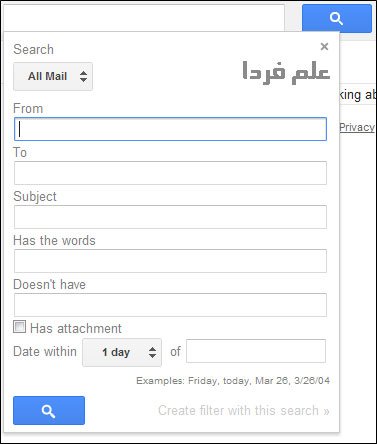Click the Date within label
Viewport: 377px width, 444px height.
coord(45,352)
